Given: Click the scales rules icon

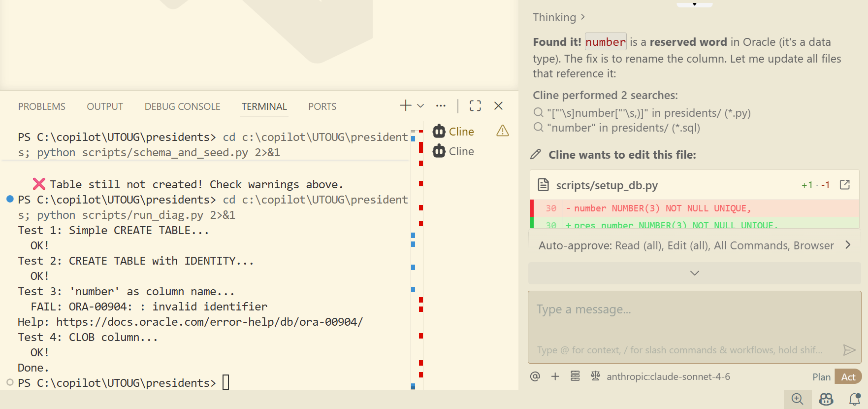Looking at the screenshot, I should pos(595,376).
